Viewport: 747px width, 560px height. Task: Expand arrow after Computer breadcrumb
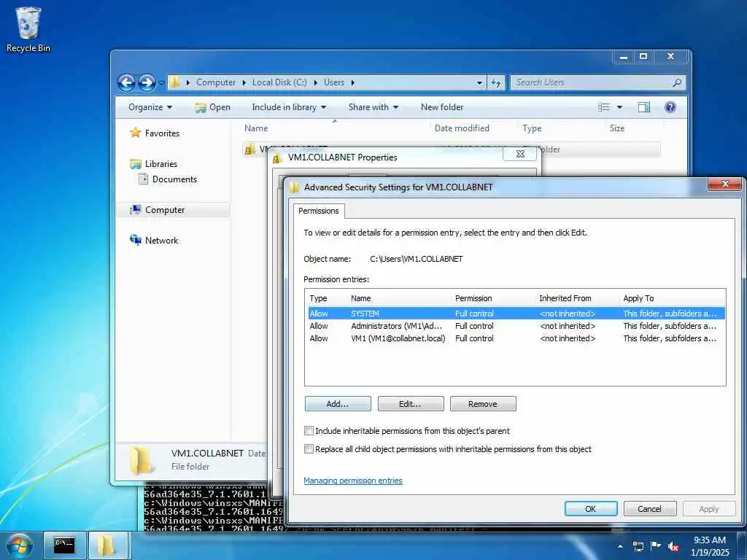pyautogui.click(x=244, y=82)
